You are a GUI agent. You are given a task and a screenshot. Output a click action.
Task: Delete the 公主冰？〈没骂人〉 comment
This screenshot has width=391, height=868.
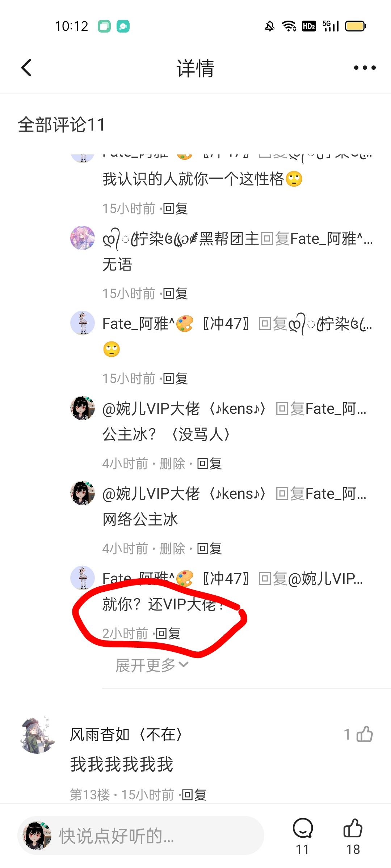click(172, 463)
